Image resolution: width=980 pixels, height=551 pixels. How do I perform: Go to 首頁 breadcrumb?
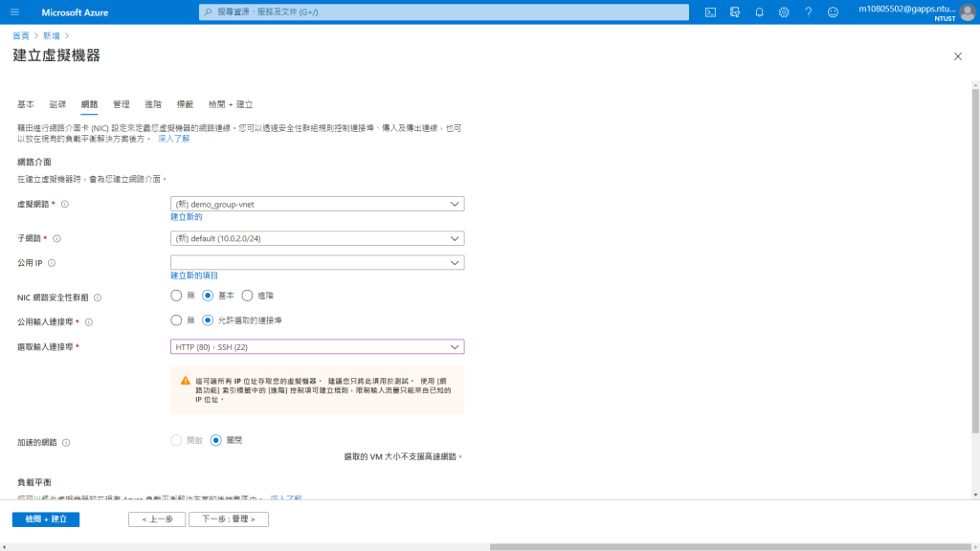(21, 35)
